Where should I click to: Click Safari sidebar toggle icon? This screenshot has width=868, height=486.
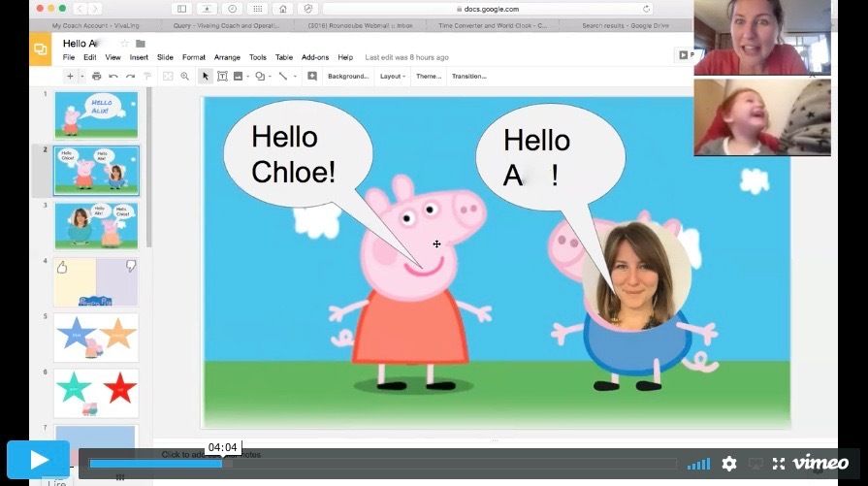tap(181, 9)
